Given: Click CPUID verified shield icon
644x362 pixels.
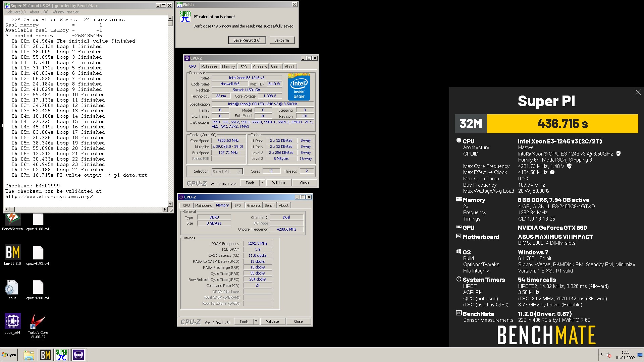Looking at the screenshot, I should point(619,154).
